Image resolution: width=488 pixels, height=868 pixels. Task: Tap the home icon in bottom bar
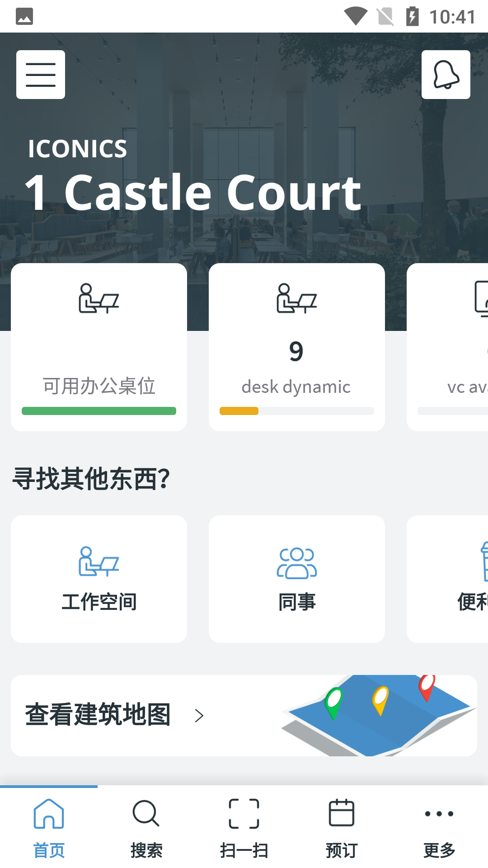[49, 814]
